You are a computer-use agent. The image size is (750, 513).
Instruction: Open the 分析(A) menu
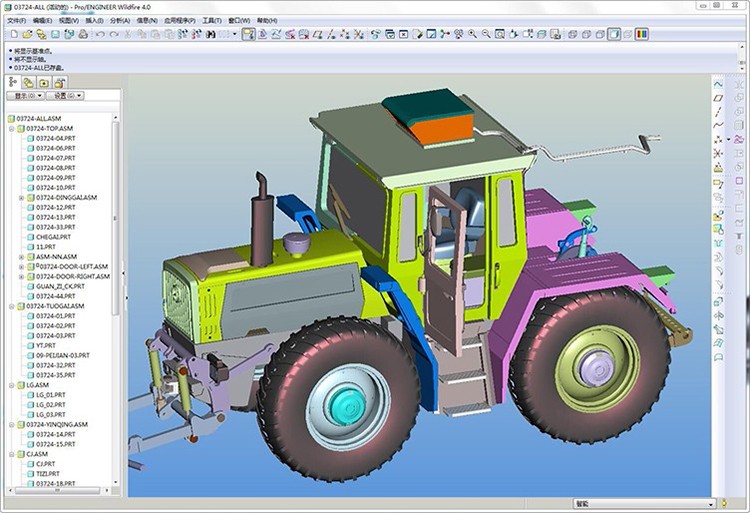tap(120, 20)
